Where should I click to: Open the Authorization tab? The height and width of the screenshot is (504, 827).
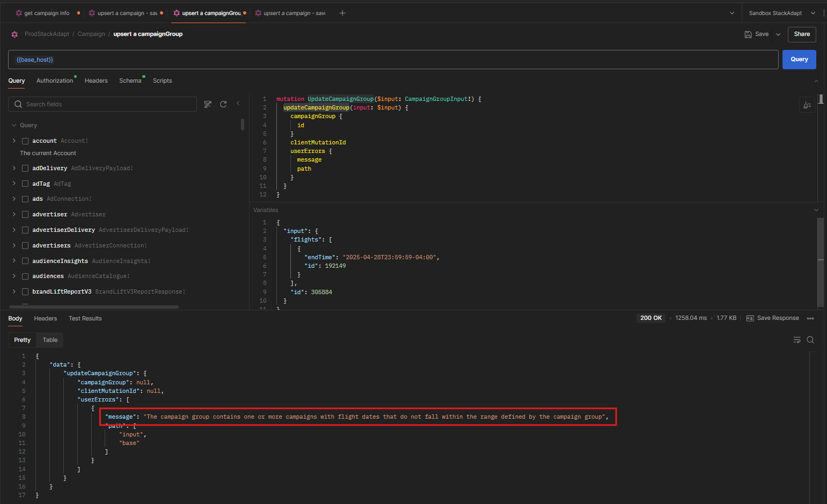click(55, 81)
